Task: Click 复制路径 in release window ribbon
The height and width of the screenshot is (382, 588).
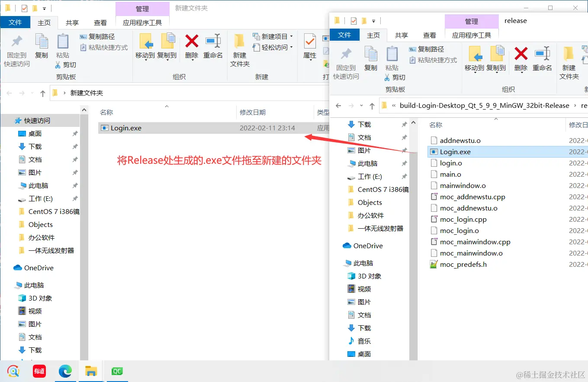Action: coord(427,49)
